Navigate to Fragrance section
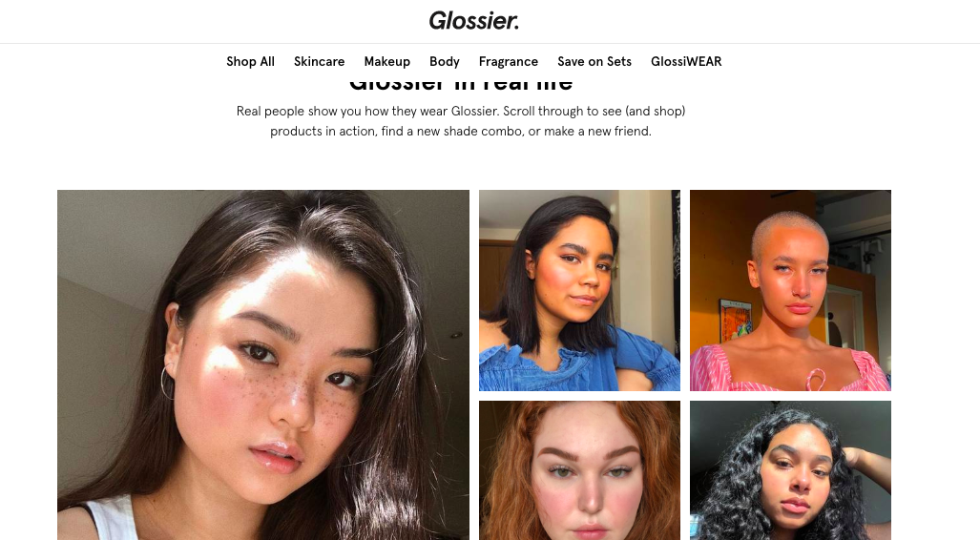Viewport: 980px width, 540px height. (x=508, y=61)
